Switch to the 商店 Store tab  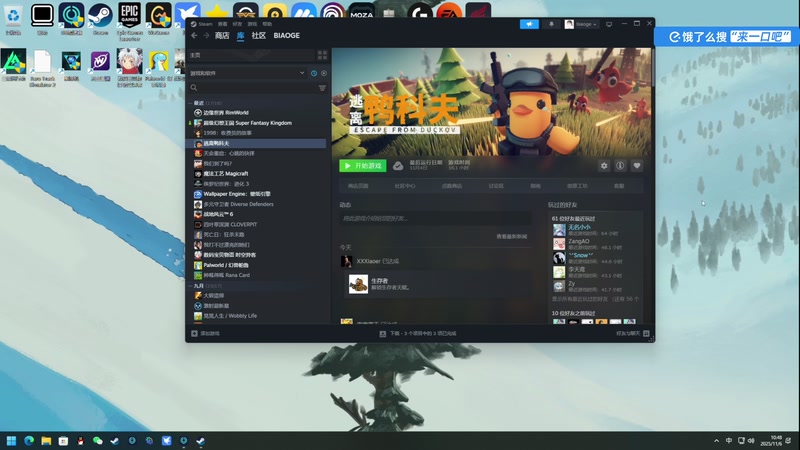222,35
